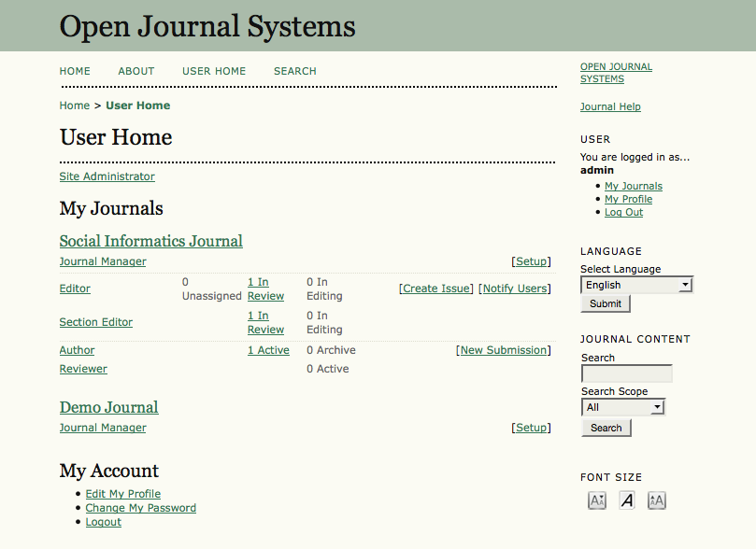
Task: Open the Site Administrator page
Action: [107, 176]
